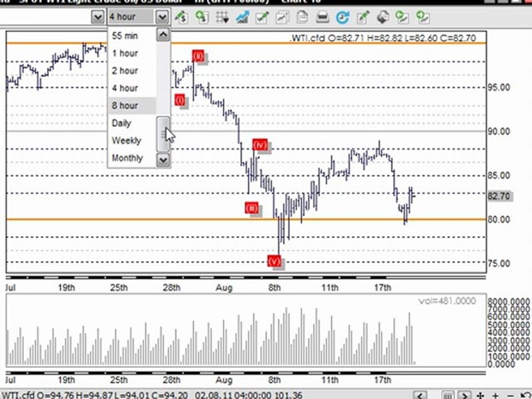Click the timeframe list scroll-up arrow
532x399 pixels.
coord(163,34)
